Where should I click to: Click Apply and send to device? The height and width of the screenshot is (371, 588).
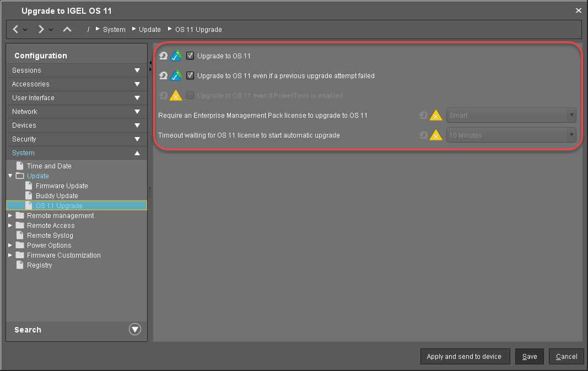click(464, 357)
